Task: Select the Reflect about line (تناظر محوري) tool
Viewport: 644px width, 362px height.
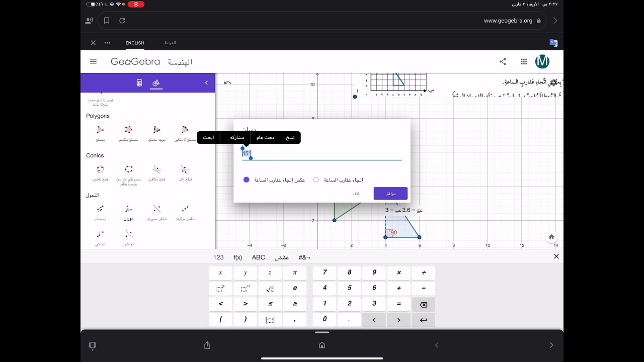Action: pyautogui.click(x=156, y=212)
